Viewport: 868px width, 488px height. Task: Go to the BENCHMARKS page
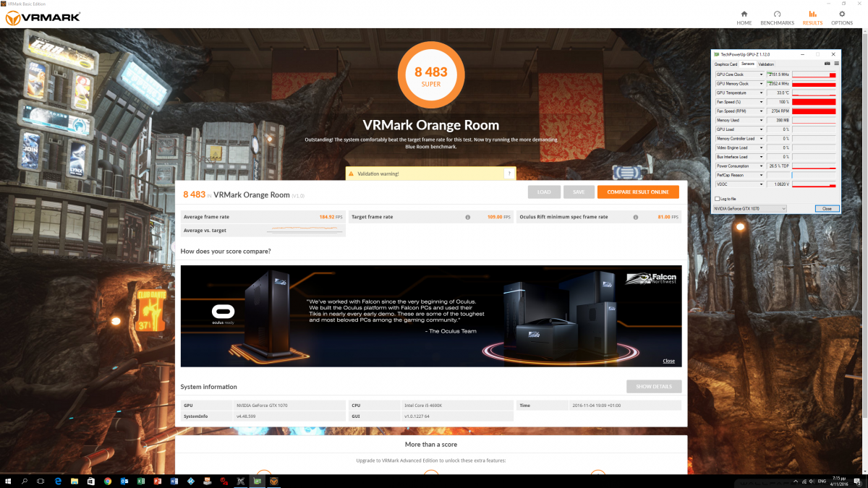point(777,17)
